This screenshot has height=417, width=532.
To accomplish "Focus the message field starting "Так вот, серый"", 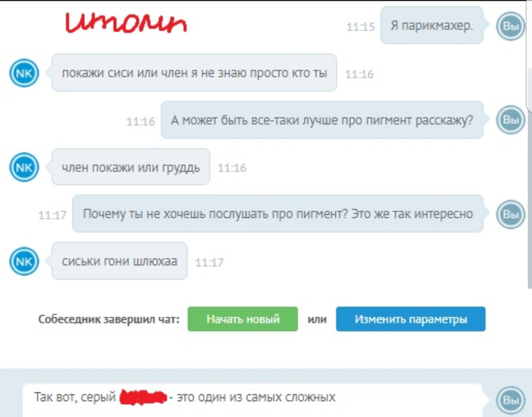I will (x=252, y=400).
